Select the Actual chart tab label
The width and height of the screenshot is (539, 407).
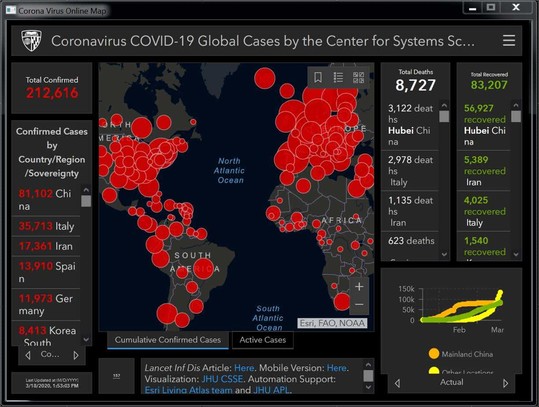click(x=452, y=382)
